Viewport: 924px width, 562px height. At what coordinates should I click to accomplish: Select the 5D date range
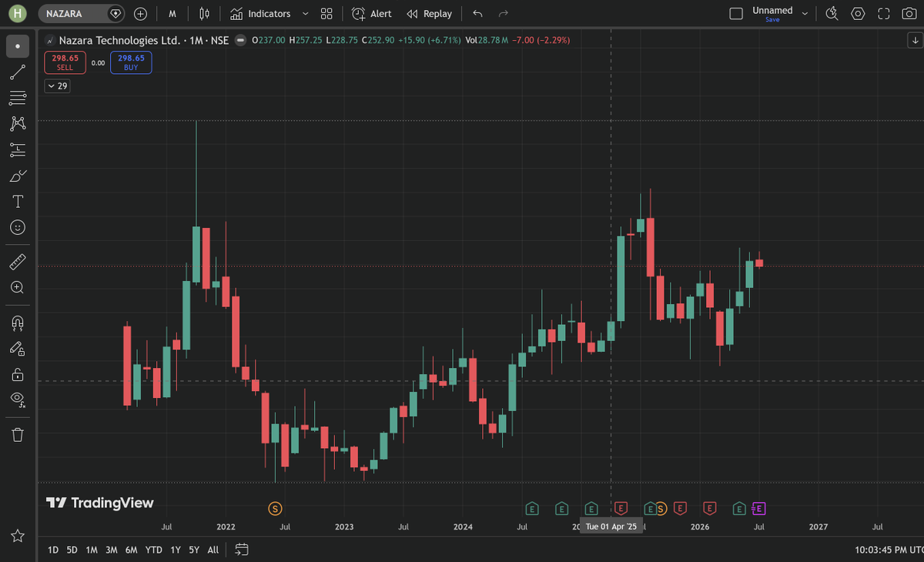(x=72, y=550)
